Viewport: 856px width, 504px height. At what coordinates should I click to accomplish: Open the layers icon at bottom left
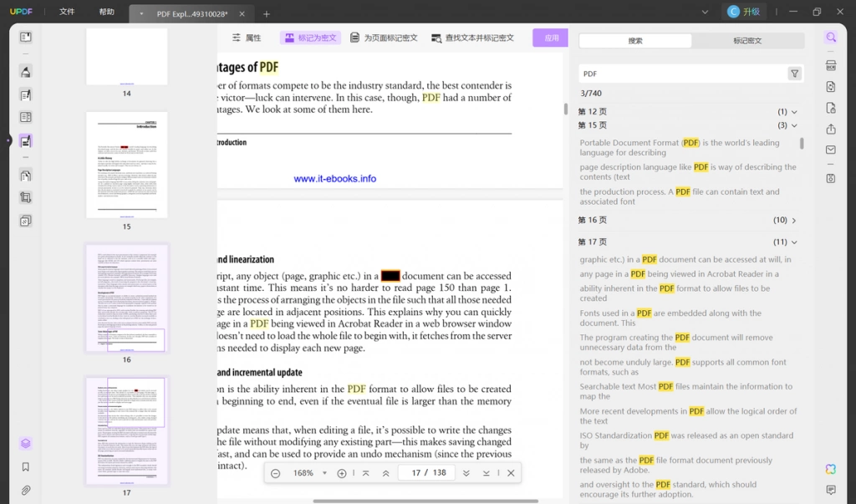pos(26,443)
